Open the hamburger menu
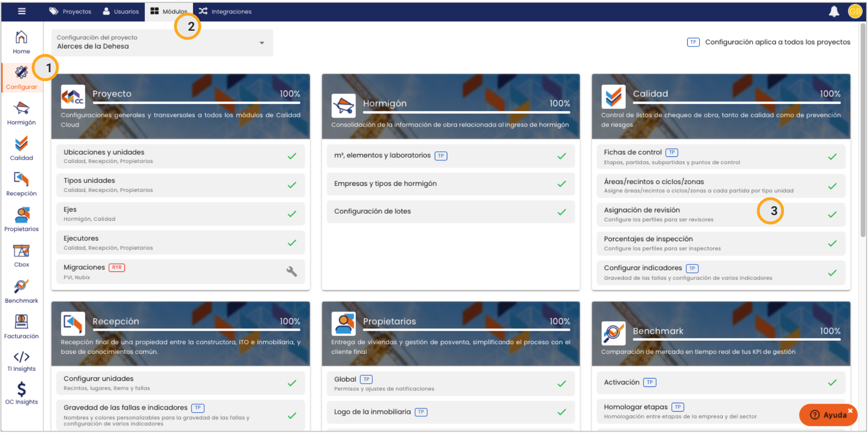 click(x=22, y=11)
